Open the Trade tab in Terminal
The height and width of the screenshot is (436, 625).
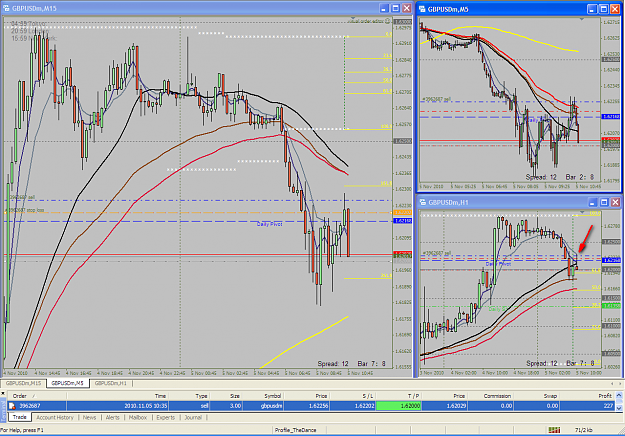click(x=20, y=417)
